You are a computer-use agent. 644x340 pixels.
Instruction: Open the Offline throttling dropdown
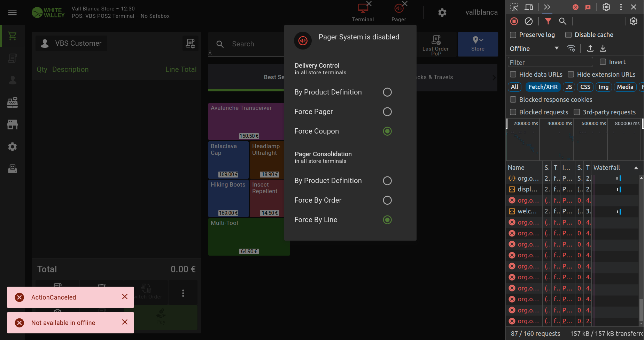[x=534, y=48]
